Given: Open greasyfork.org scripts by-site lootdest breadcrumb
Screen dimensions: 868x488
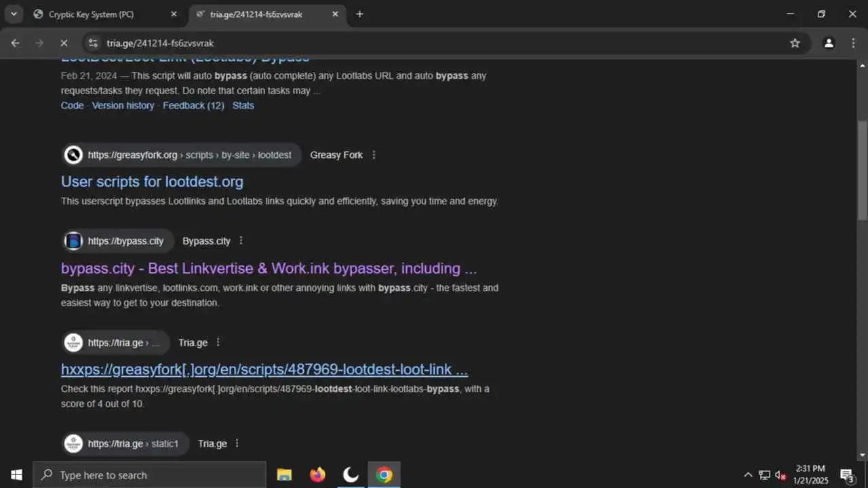Looking at the screenshot, I should (x=190, y=155).
